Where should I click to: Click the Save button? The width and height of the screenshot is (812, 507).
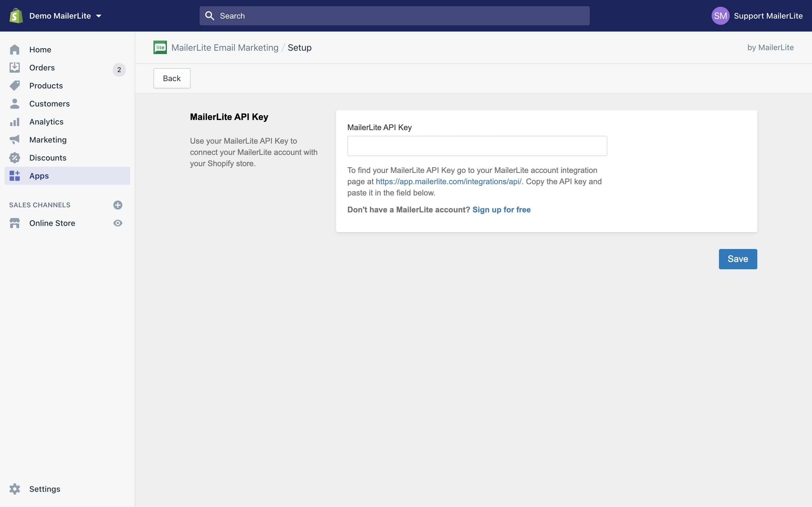tap(738, 259)
